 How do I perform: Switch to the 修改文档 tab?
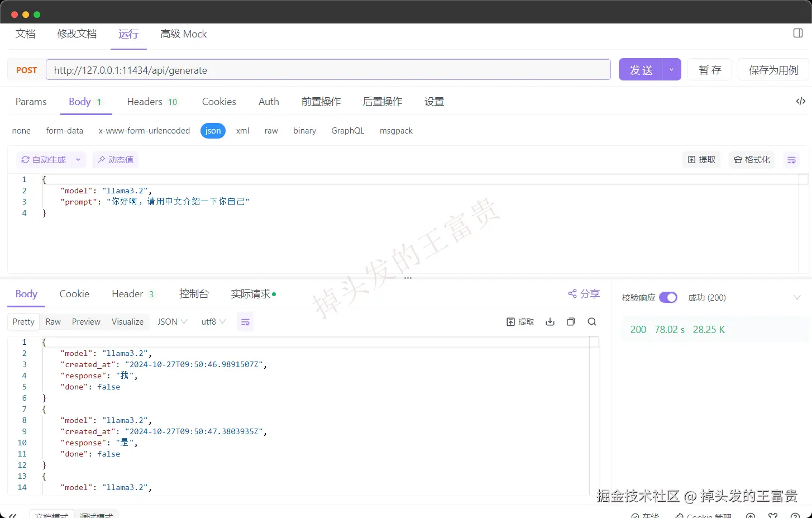77,34
